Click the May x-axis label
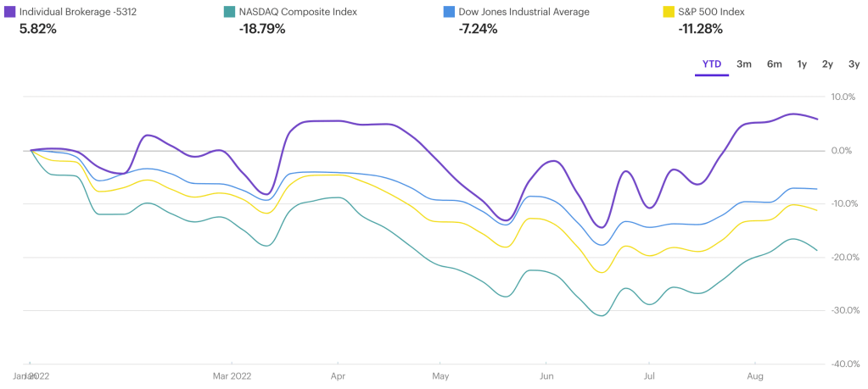 (440, 375)
